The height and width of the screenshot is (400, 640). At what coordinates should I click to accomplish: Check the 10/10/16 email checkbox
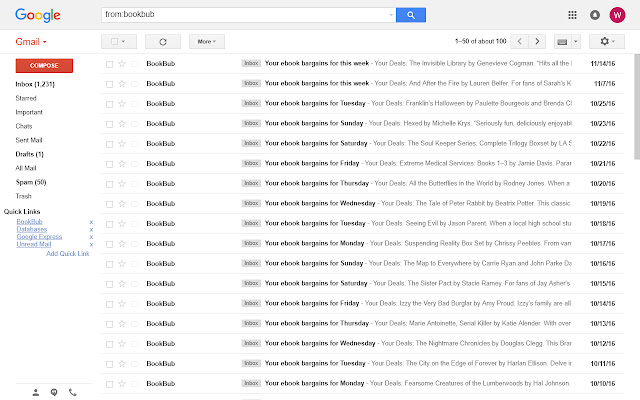coord(109,384)
